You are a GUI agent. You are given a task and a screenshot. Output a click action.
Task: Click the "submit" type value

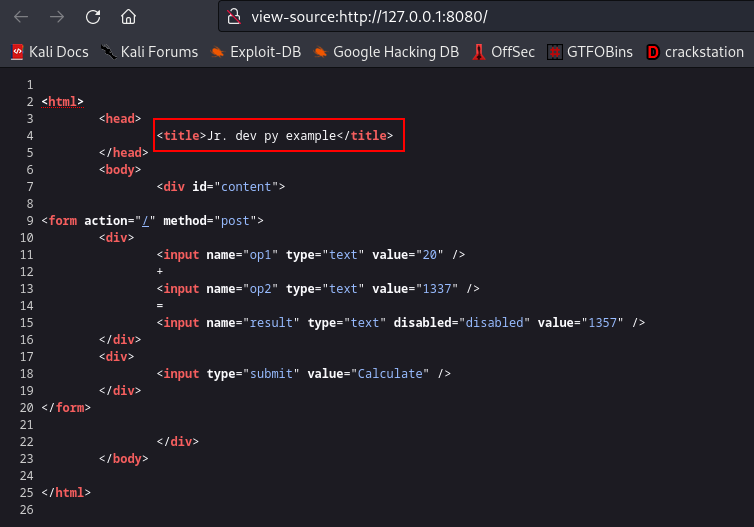(271, 374)
